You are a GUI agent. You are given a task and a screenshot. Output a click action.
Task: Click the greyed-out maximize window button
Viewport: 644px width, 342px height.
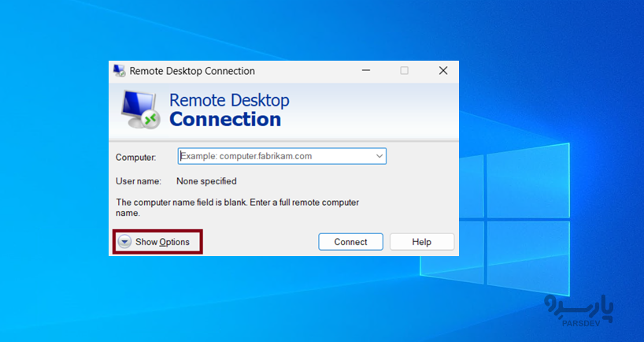(x=404, y=71)
